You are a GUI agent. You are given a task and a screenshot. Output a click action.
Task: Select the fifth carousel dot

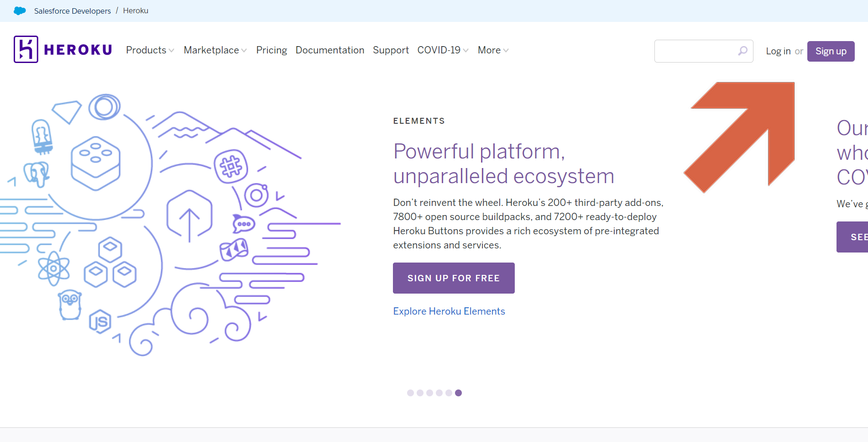[x=449, y=393]
